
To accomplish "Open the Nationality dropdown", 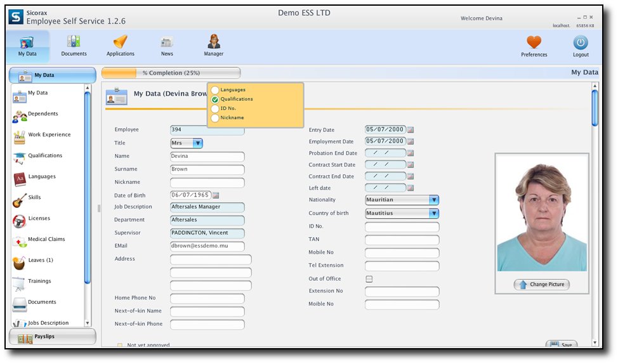I will [434, 200].
